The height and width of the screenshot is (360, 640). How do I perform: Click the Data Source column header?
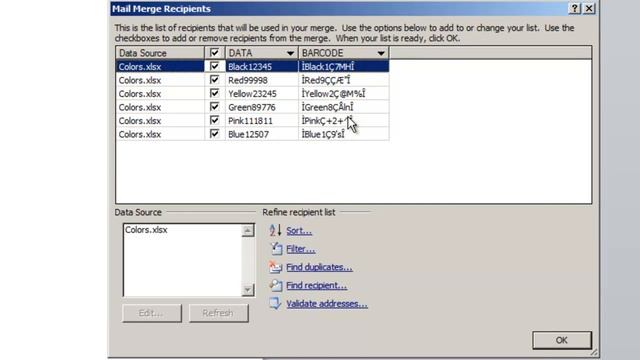[160, 53]
